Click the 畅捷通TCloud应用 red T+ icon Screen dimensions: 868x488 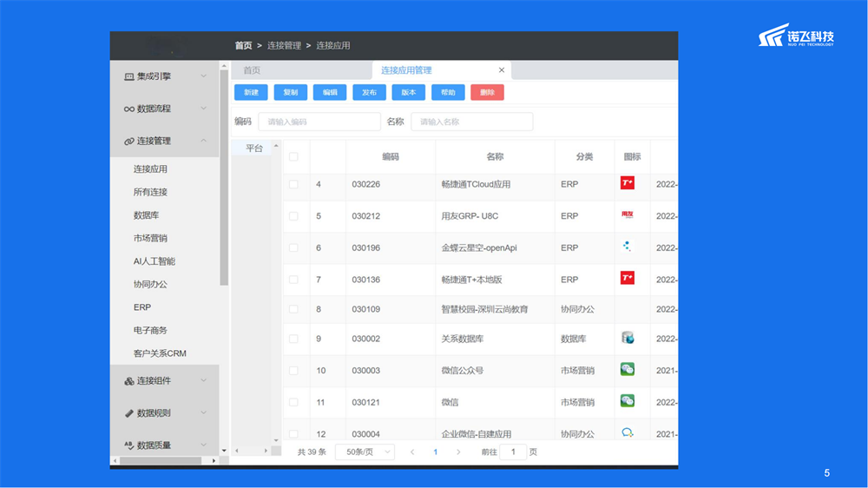628,183
